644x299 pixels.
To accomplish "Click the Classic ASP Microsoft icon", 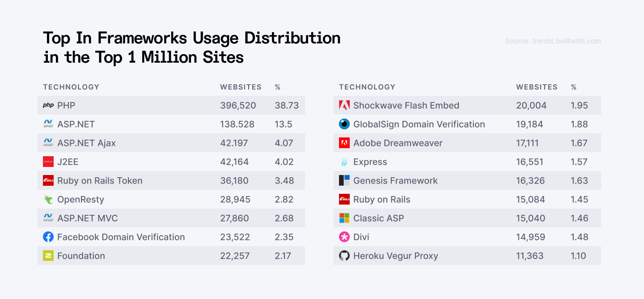I will (344, 218).
